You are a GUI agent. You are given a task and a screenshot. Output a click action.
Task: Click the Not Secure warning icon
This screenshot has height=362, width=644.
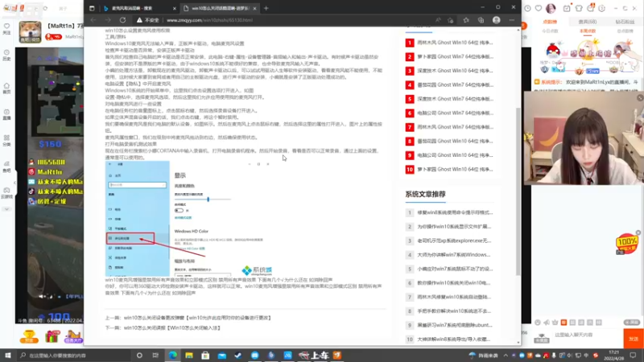point(139,19)
